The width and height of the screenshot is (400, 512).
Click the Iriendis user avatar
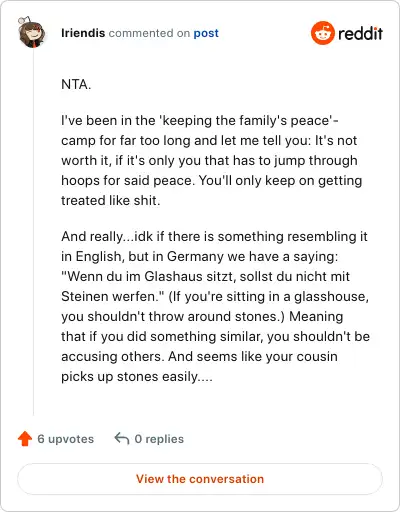pos(32,32)
